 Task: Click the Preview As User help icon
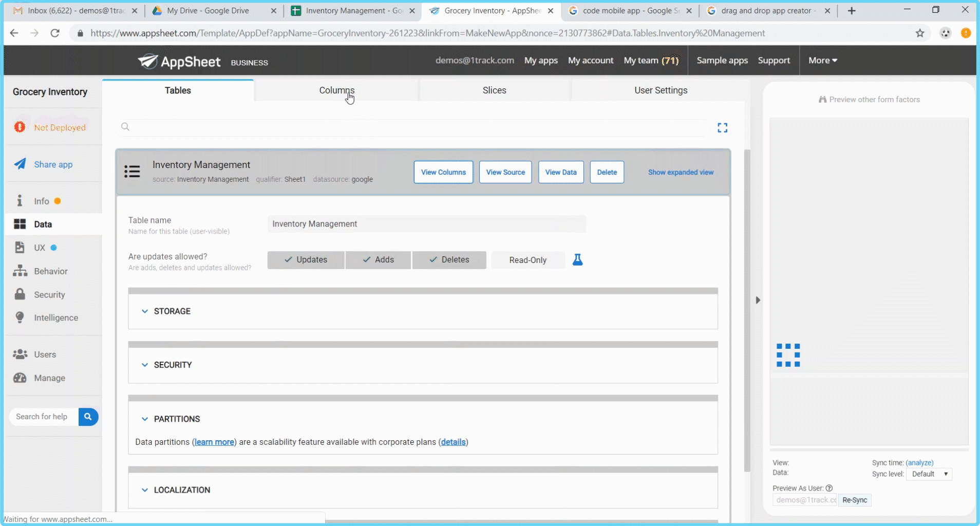(829, 488)
